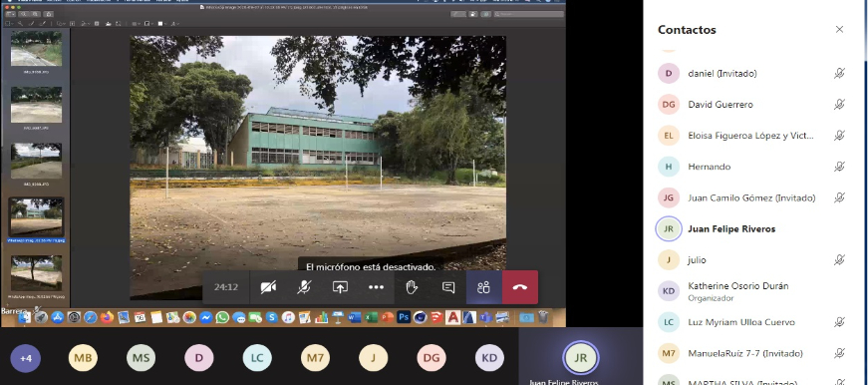Open more actions ellipsis menu
Screen dimensions: 868x385
coord(376,287)
